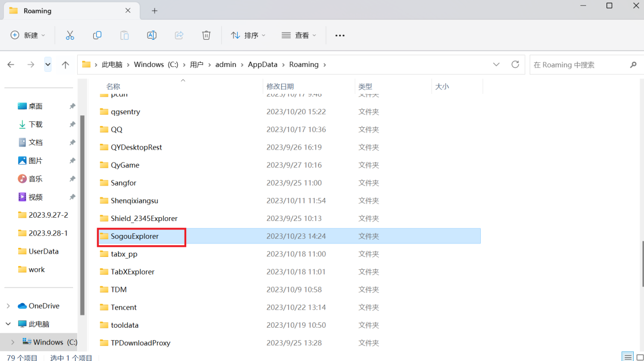Unpin 桌面 from quick access
The width and height of the screenshot is (644, 361).
point(72,106)
